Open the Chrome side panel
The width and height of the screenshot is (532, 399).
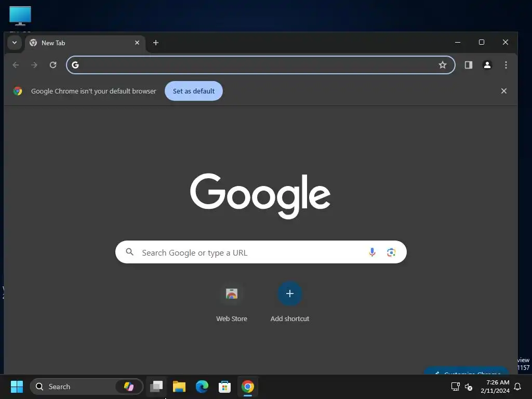[469, 65]
